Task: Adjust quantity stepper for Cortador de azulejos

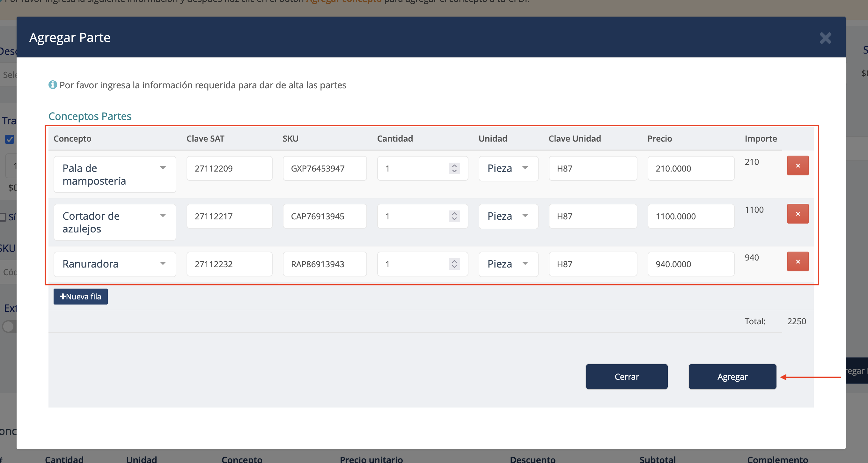Action: (x=454, y=216)
